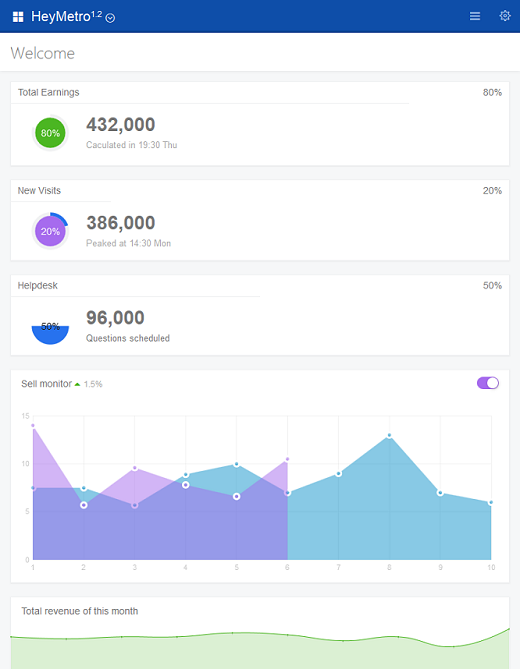Click the purple 20% visits circle
The height and width of the screenshot is (669, 520).
50,231
